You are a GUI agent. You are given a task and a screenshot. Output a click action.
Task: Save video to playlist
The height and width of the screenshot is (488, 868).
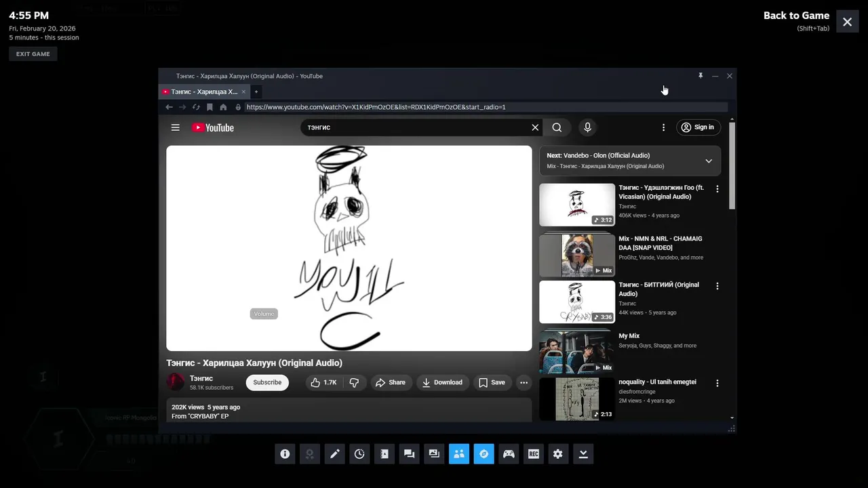point(492,382)
